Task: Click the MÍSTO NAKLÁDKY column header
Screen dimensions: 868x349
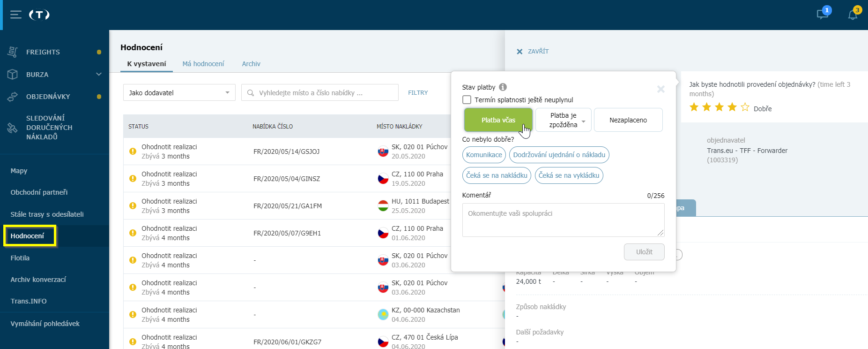Action: pyautogui.click(x=400, y=127)
